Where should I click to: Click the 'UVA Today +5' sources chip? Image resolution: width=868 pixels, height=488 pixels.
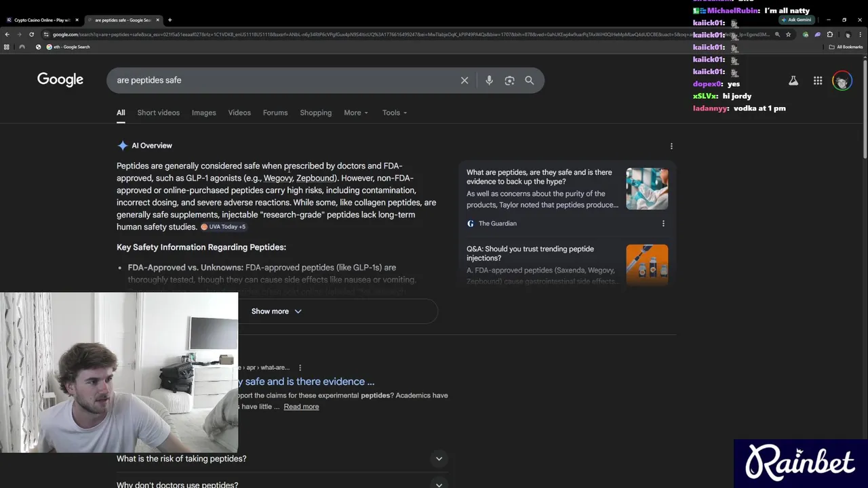point(224,227)
